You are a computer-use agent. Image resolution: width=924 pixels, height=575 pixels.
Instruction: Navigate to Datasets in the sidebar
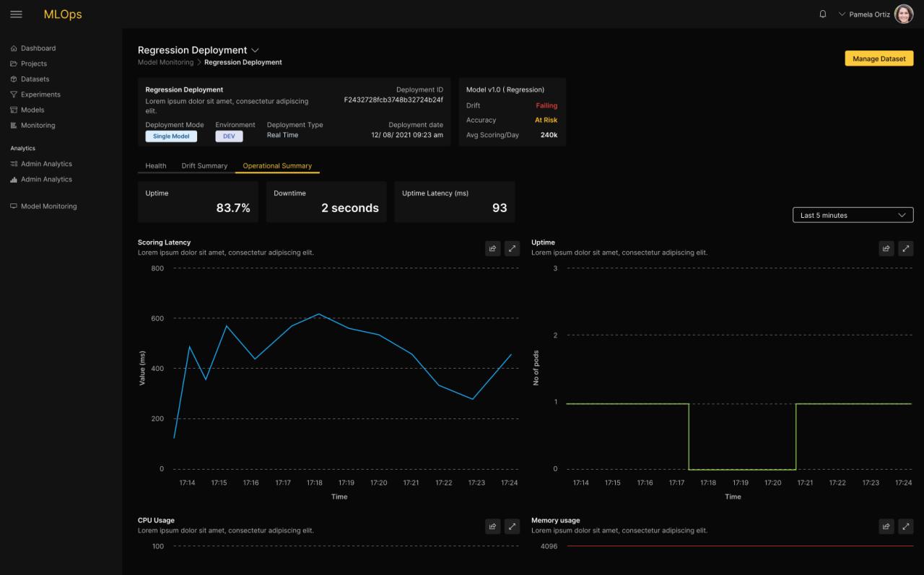(x=35, y=79)
